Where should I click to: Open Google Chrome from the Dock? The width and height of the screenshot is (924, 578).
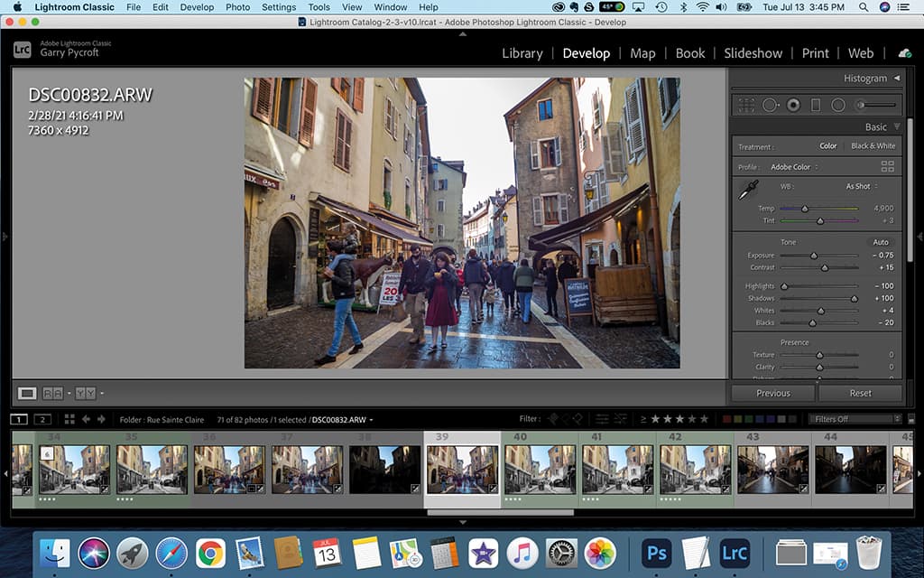pos(210,554)
